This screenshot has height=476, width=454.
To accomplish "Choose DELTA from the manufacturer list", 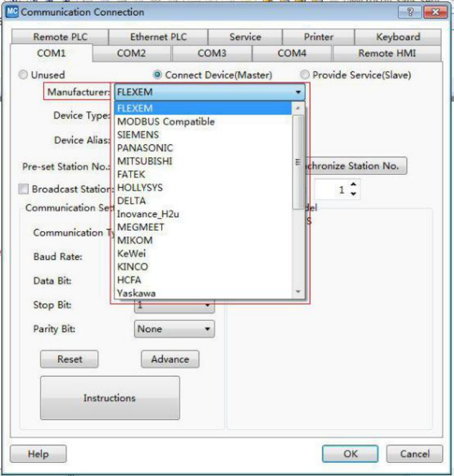I will click(x=203, y=201).
